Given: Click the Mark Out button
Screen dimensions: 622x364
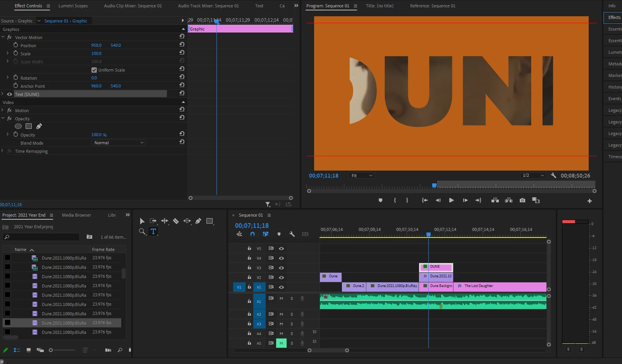Looking at the screenshot, I should 407,200.
